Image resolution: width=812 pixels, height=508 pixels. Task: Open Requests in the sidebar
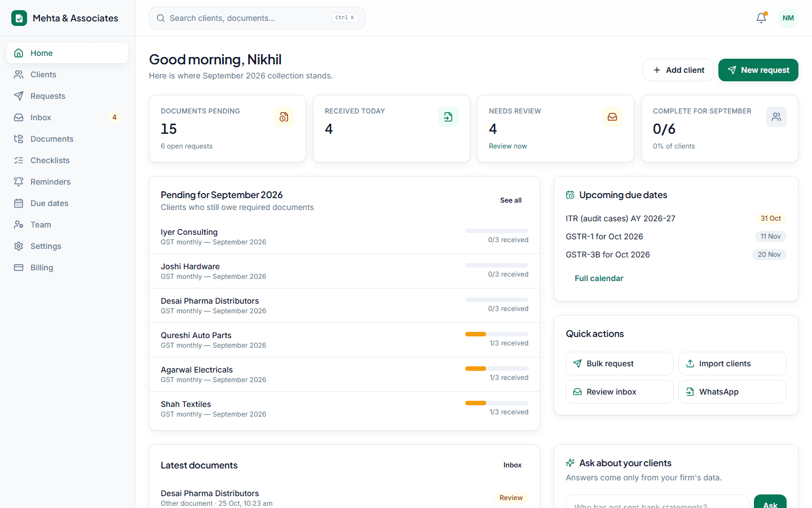coord(68,96)
